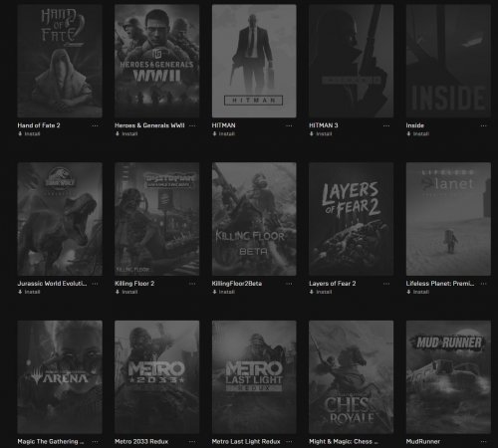The image size is (498, 448).
Task: Click the Layers of Fear 2 title
Action: tap(333, 284)
